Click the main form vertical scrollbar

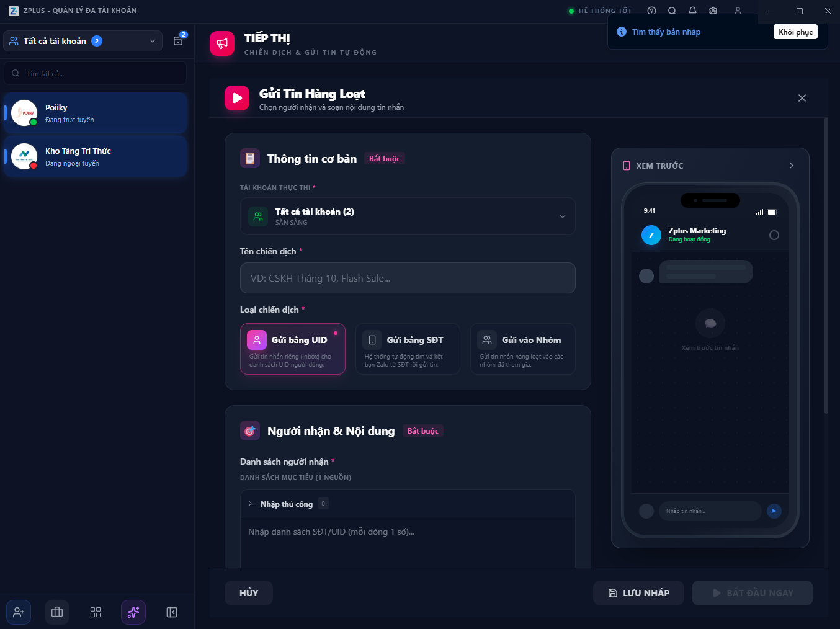tap(826, 267)
